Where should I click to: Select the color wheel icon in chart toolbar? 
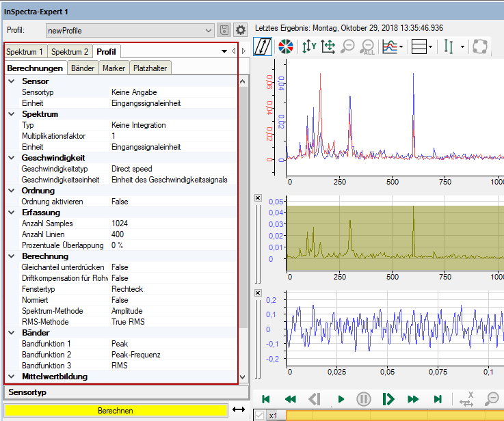[x=285, y=46]
